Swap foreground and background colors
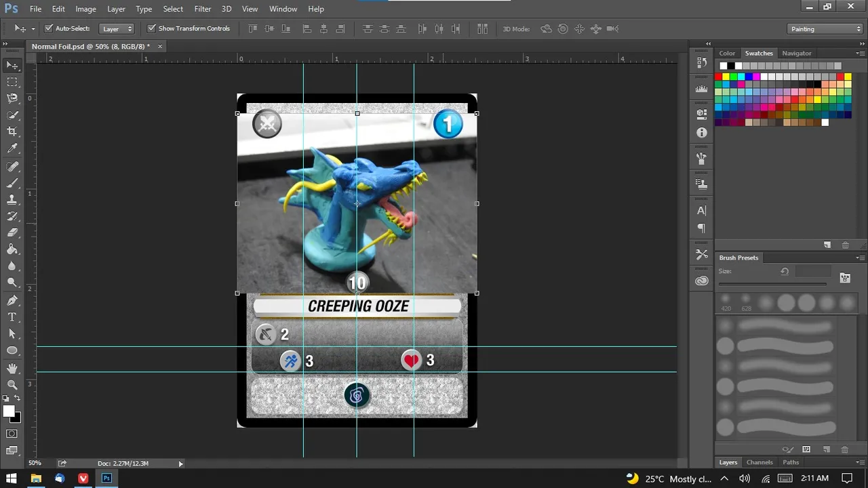Viewport: 868px width, 488px height. click(18, 399)
